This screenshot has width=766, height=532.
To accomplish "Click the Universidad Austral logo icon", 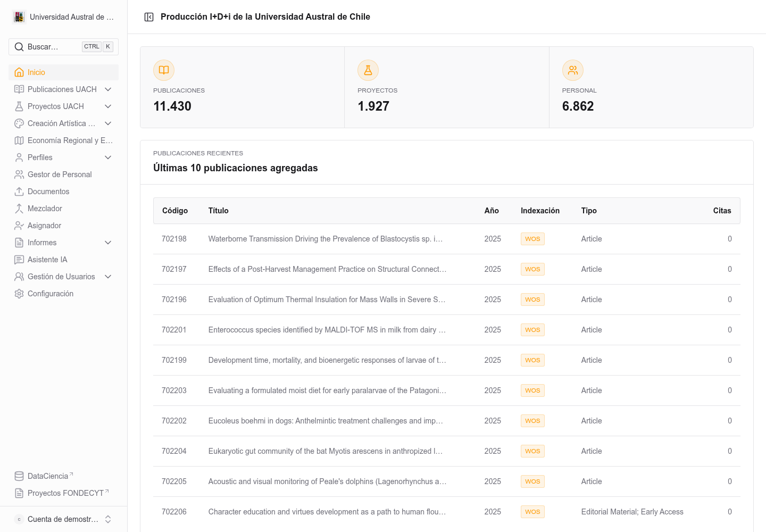I will point(19,17).
